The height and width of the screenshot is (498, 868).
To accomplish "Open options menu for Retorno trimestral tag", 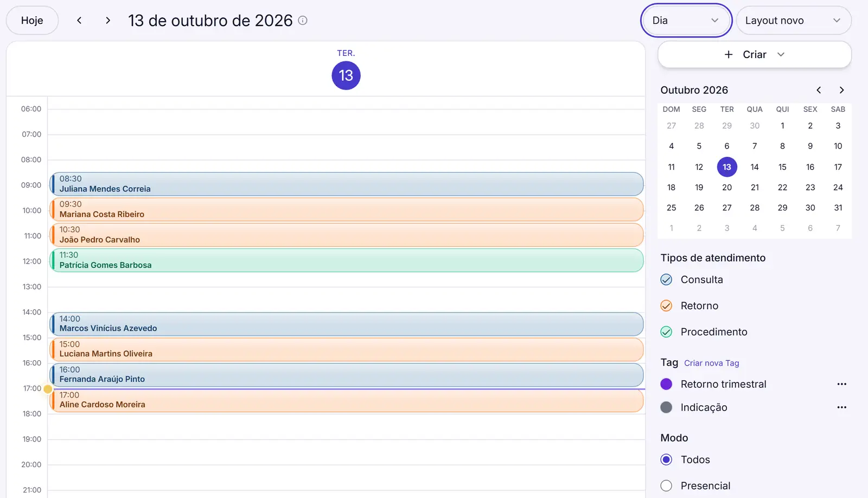I will point(841,384).
